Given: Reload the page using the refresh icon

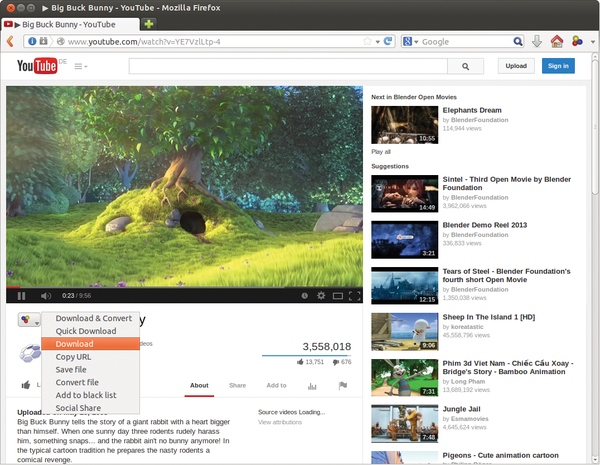Looking at the screenshot, I should click(x=388, y=41).
